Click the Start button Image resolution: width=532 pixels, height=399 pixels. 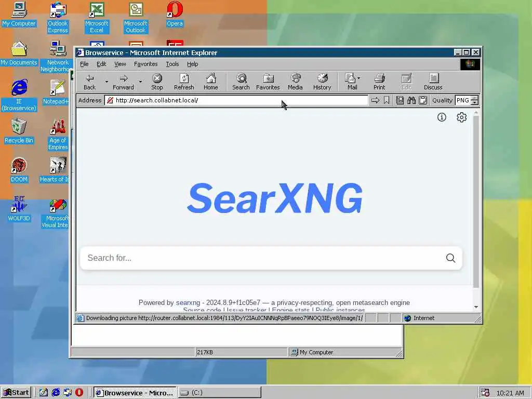pos(16,393)
